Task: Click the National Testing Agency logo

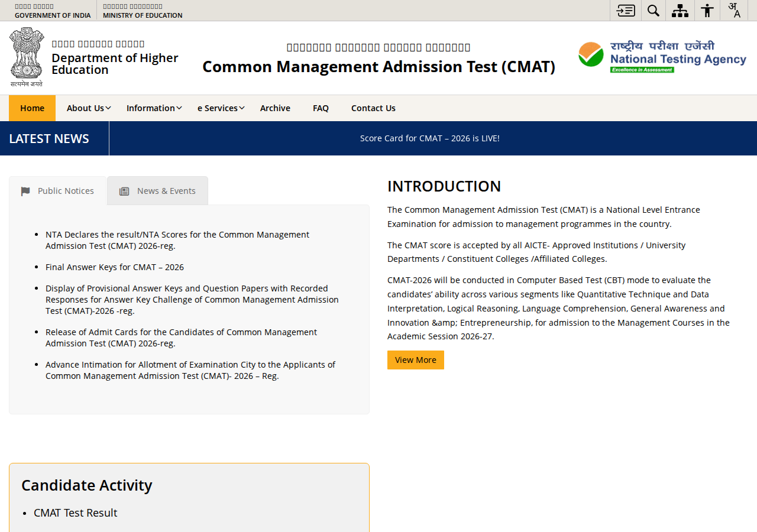Action: coord(662,57)
